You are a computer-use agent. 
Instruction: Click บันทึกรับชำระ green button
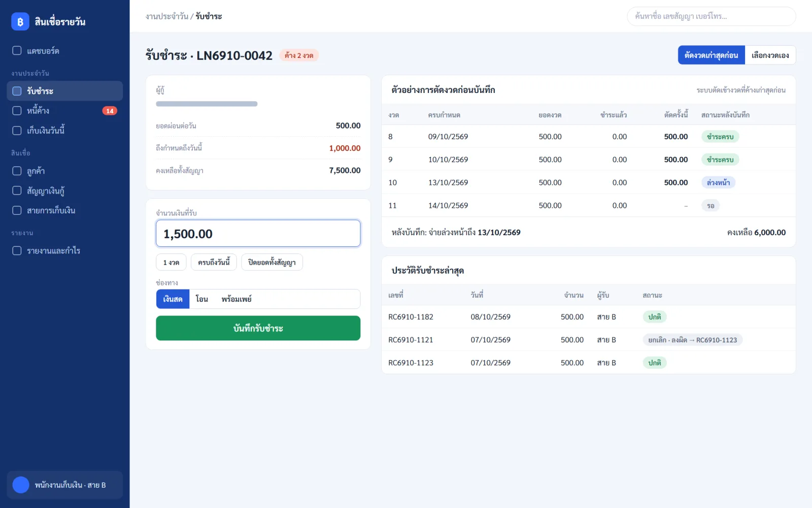tap(258, 328)
